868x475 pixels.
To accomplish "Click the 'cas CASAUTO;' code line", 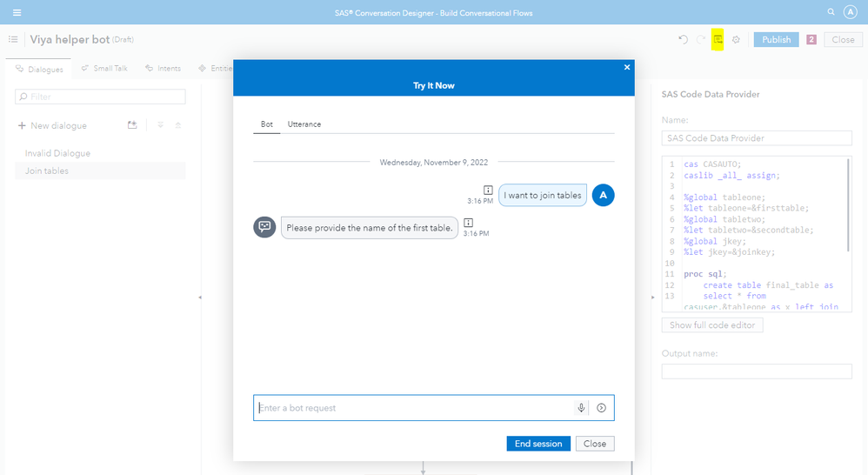I will [712, 164].
